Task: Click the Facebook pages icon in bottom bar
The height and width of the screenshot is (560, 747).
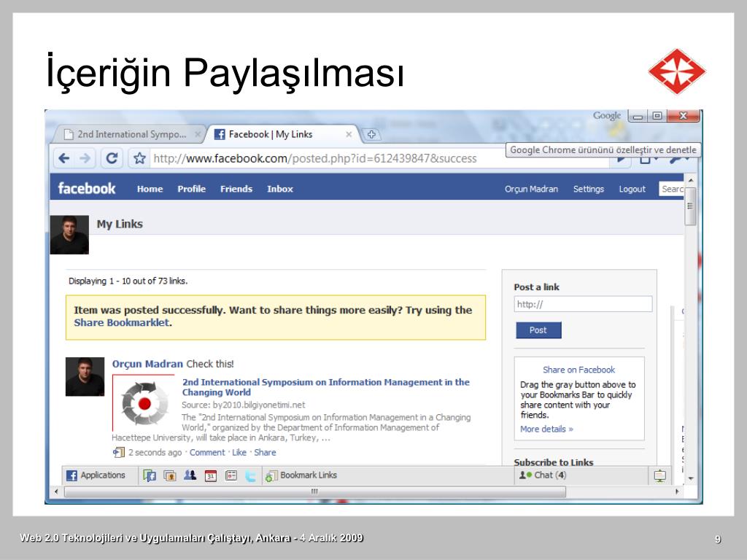Action: tap(150, 475)
